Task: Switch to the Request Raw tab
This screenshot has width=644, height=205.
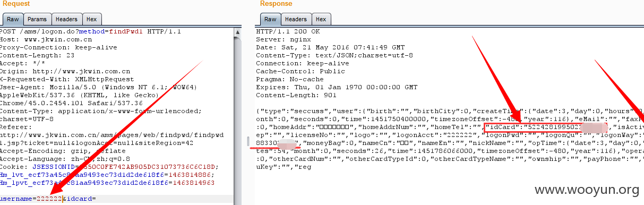Action: coord(13,19)
